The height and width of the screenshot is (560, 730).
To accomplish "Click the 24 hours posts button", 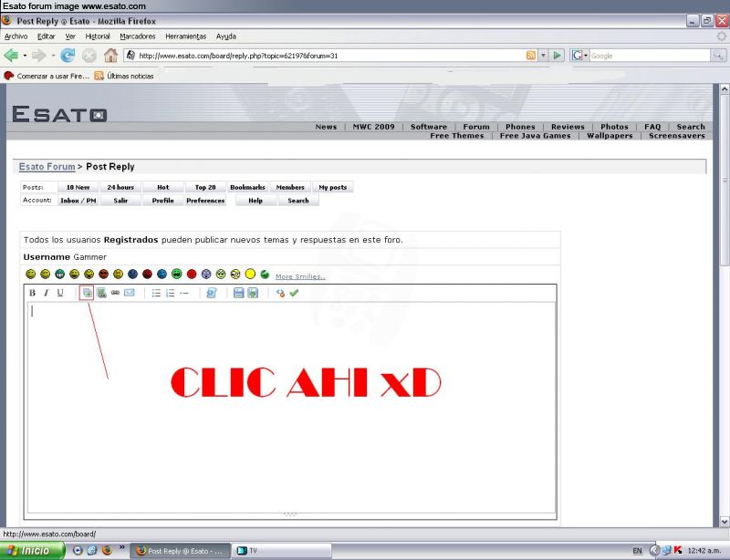I will [x=120, y=187].
